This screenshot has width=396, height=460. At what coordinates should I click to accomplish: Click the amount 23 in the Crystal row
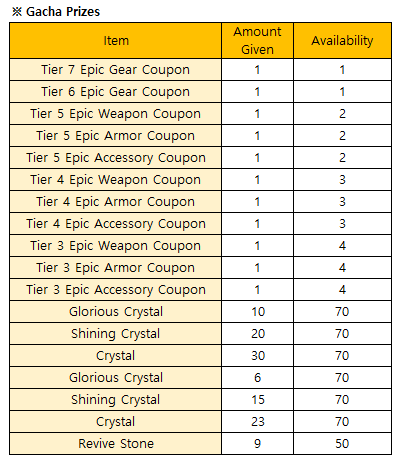coord(258,422)
